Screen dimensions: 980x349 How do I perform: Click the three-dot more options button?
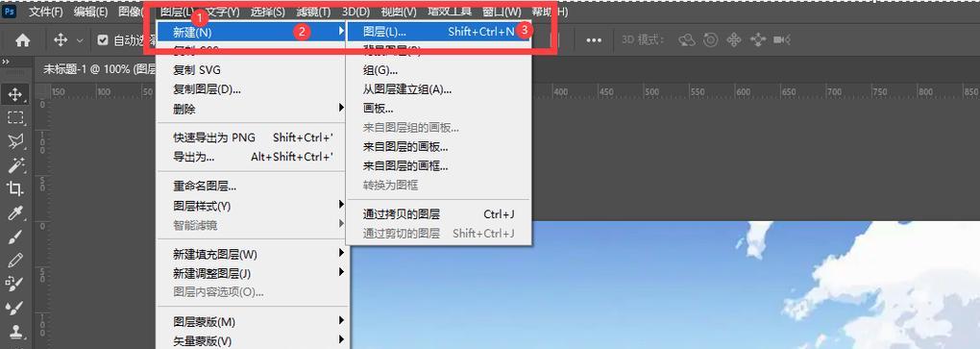(x=593, y=40)
